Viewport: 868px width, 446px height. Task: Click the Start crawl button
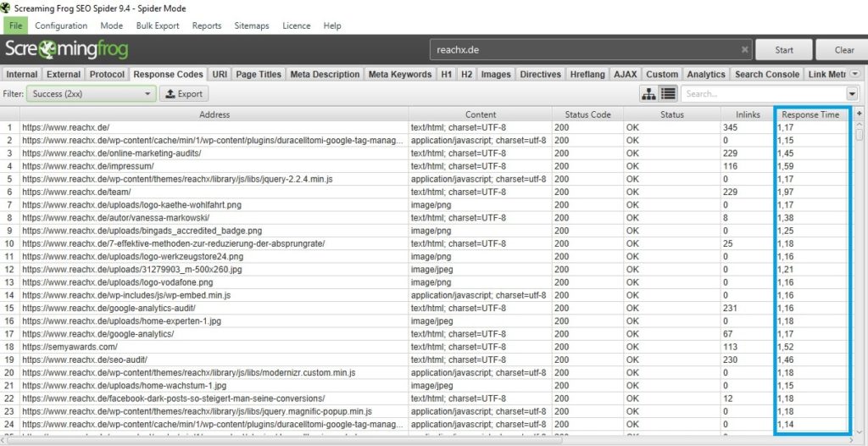click(784, 49)
